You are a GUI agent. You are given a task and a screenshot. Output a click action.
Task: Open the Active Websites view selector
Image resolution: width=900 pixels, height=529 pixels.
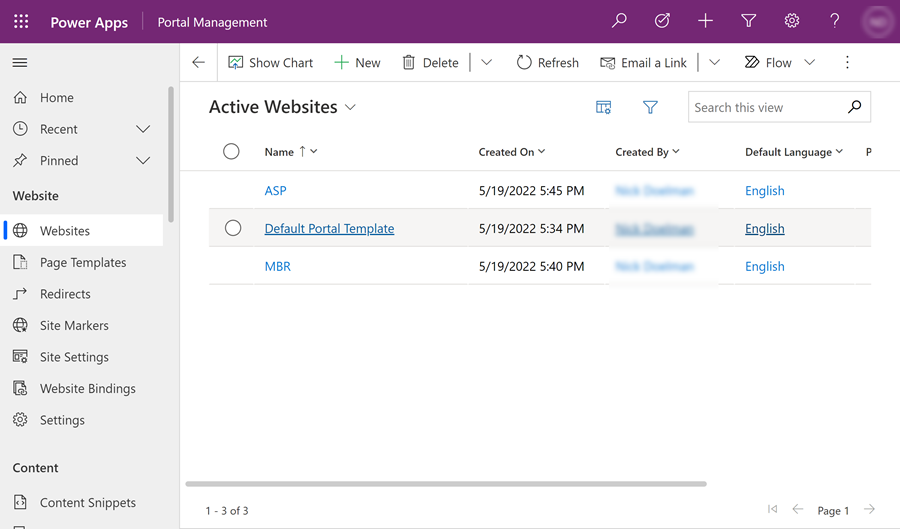[x=282, y=107]
